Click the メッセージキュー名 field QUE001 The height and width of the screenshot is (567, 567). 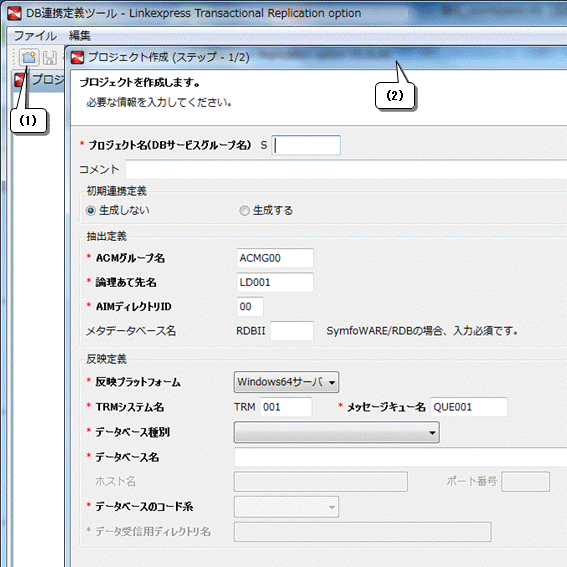469,407
